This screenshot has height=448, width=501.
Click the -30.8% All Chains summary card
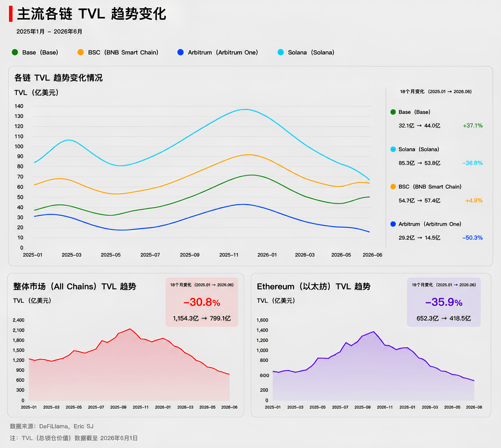coord(202,302)
